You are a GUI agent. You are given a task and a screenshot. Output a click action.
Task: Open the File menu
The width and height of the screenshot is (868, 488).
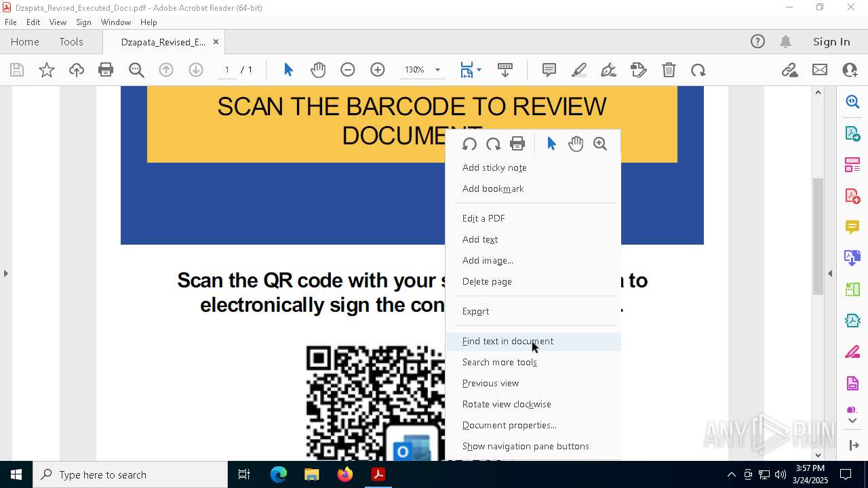(11, 22)
